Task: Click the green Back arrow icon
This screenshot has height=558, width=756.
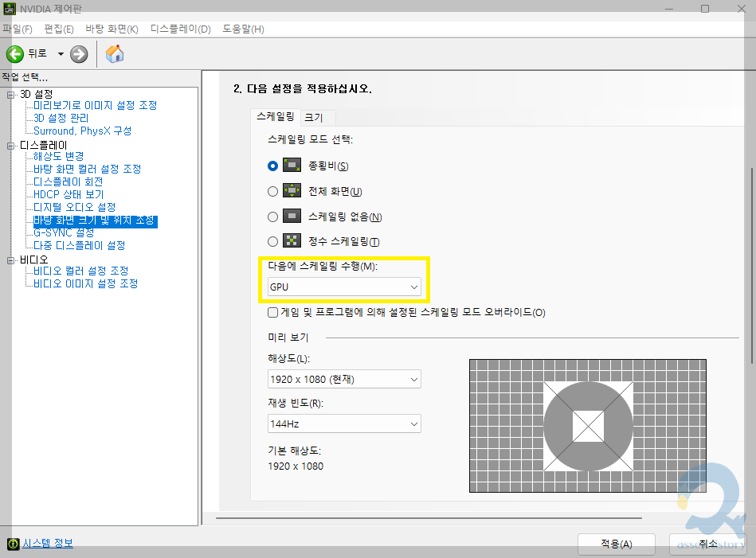Action: 15,54
